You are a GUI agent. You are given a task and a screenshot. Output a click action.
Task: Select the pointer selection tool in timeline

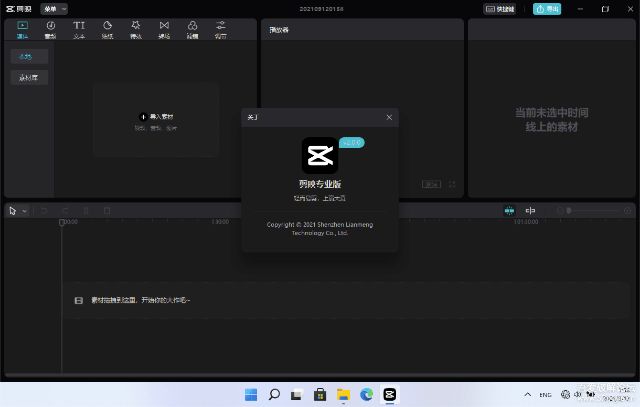(13, 211)
